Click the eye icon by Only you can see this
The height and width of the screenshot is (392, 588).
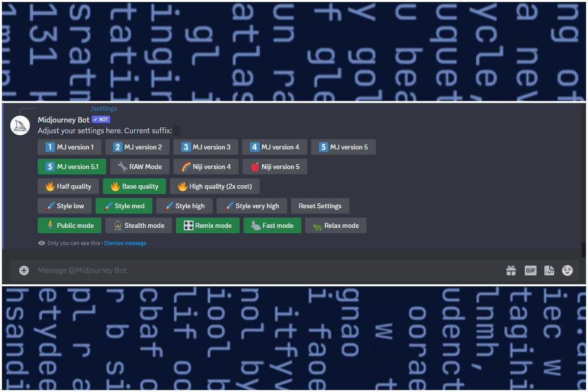pyautogui.click(x=42, y=243)
